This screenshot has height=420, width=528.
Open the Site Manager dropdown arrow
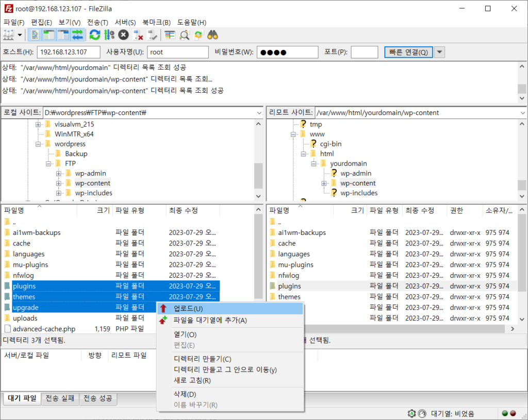point(20,35)
